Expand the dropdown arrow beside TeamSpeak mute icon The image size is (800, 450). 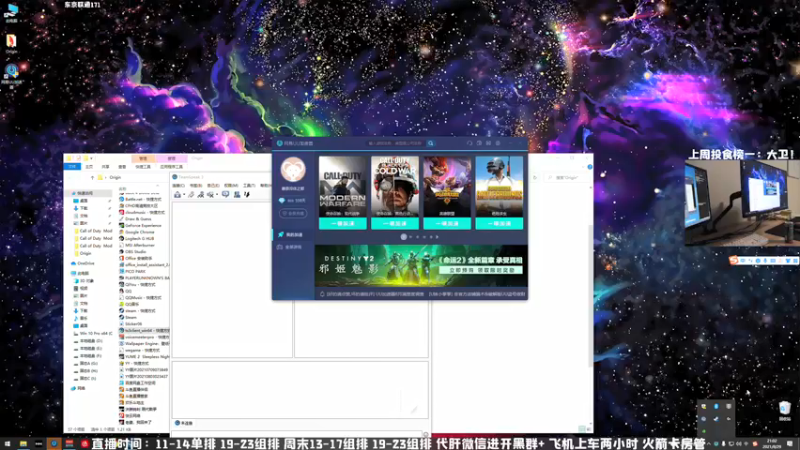(x=217, y=195)
